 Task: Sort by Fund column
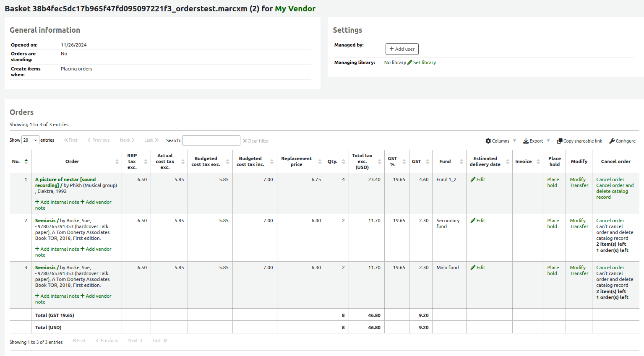449,161
